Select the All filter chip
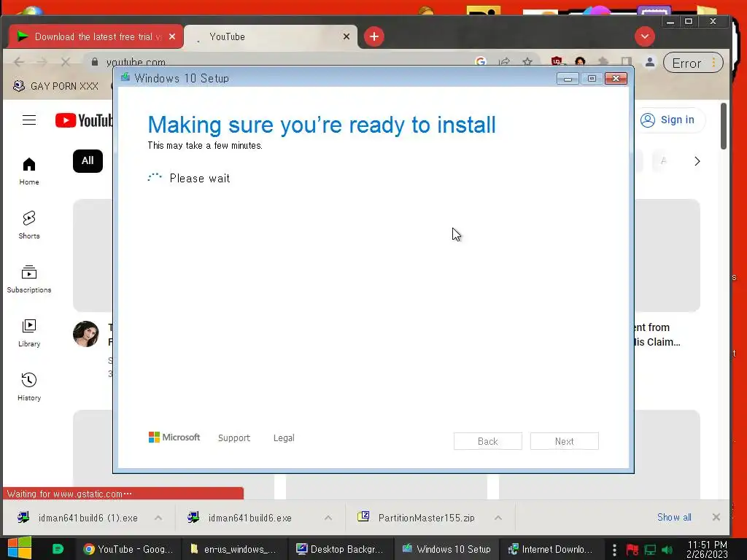The height and width of the screenshot is (560, 747). (88, 161)
